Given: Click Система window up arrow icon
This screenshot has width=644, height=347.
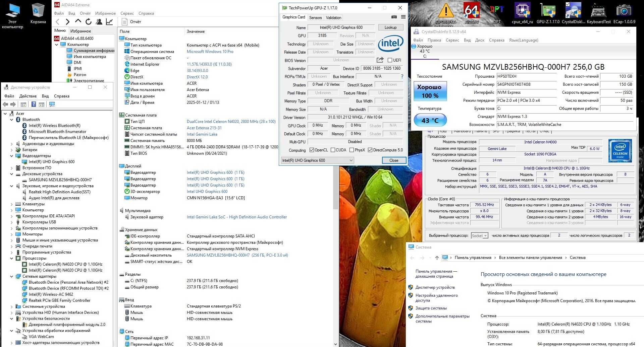Looking at the screenshot, I should (437, 258).
